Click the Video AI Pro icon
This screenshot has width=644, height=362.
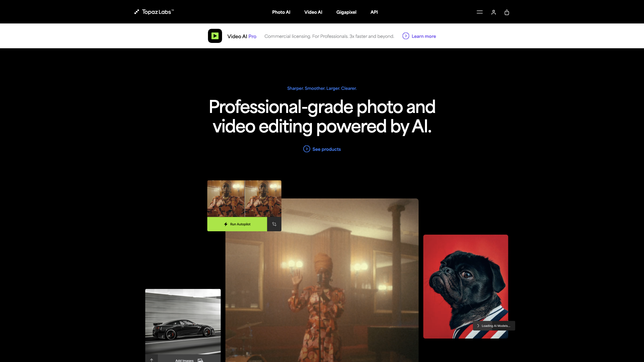[x=215, y=36]
